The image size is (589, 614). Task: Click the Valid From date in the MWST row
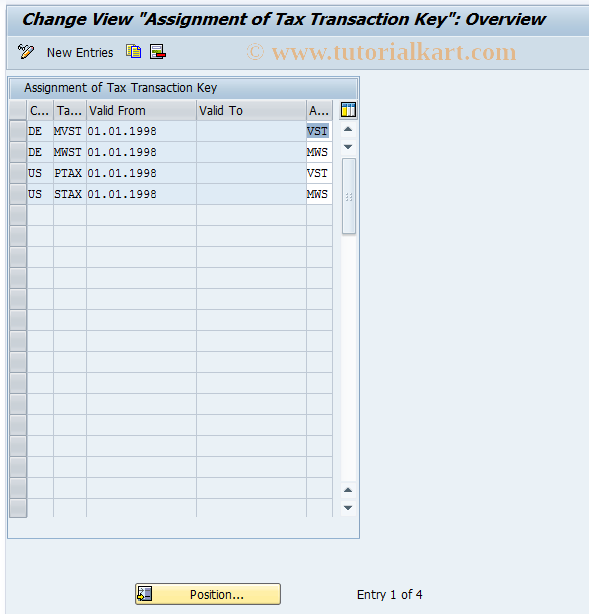click(x=141, y=152)
